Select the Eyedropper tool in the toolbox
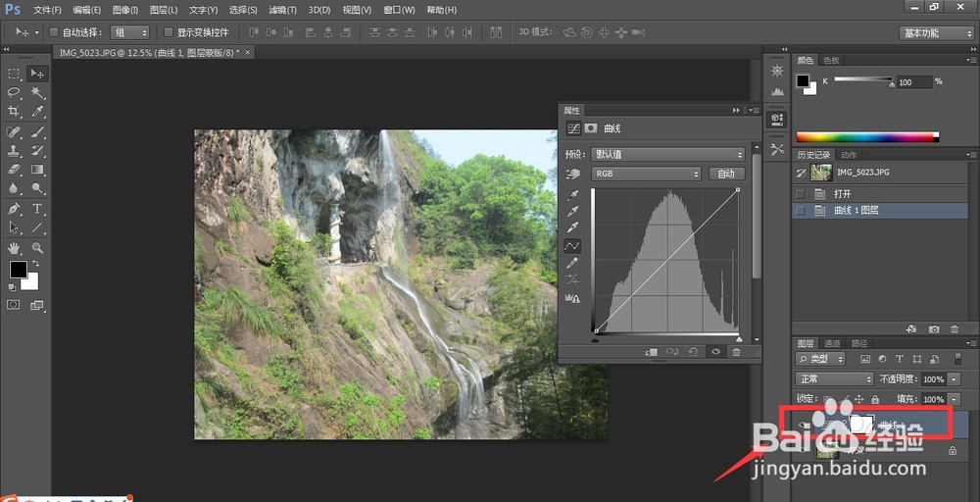This screenshot has width=980, height=502. pyautogui.click(x=37, y=111)
